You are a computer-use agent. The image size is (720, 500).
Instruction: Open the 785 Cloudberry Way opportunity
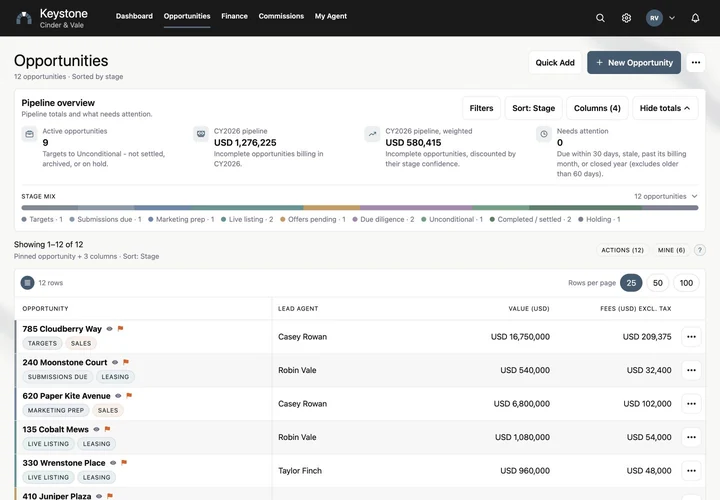pos(62,329)
